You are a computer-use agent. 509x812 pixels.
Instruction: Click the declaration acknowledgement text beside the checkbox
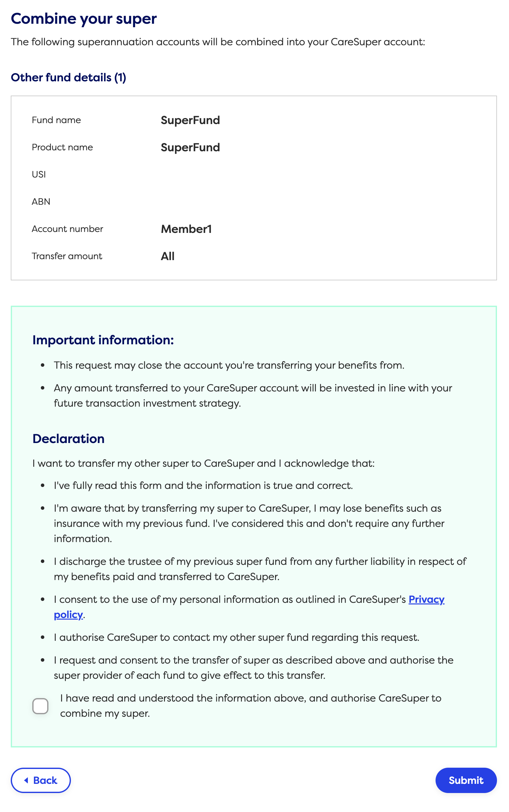[250, 706]
